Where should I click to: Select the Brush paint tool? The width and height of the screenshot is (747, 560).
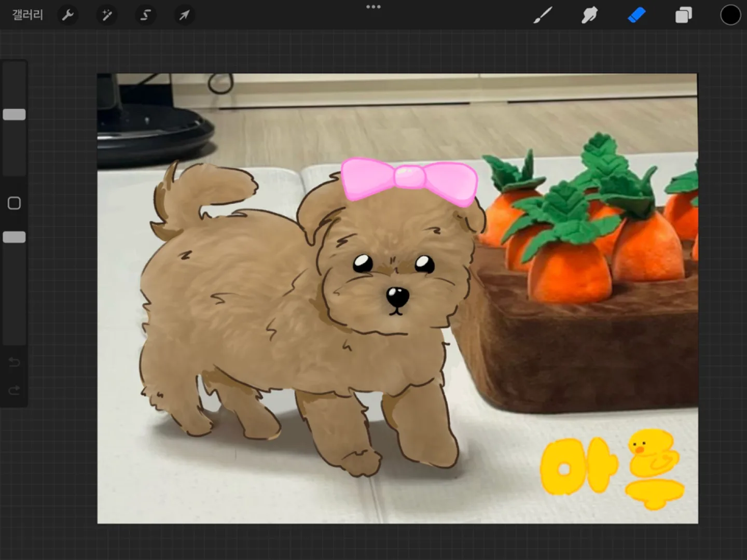click(543, 15)
